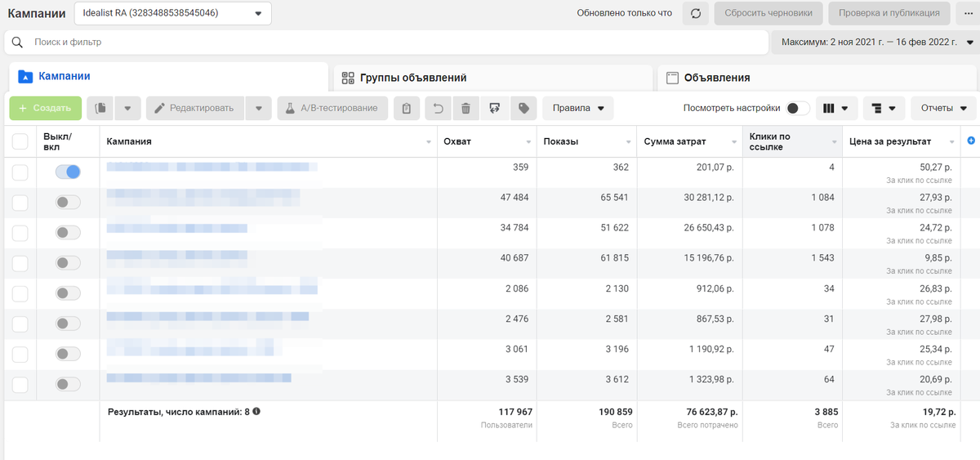Check the row with 2 476 reach

click(20, 324)
